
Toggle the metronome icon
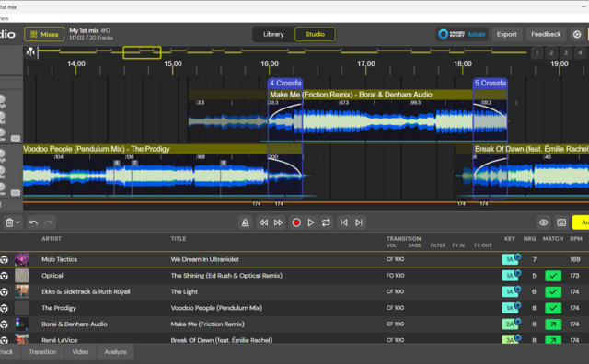pos(246,222)
